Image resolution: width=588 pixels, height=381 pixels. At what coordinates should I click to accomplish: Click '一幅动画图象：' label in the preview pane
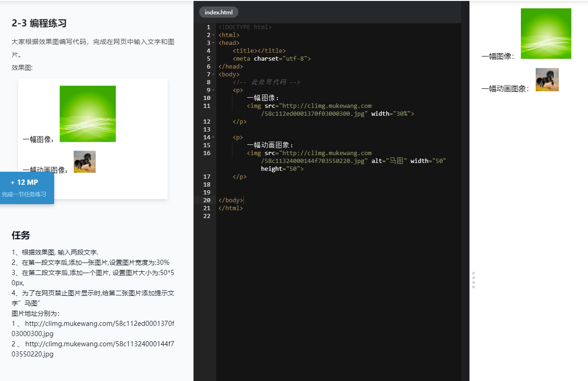(506, 89)
